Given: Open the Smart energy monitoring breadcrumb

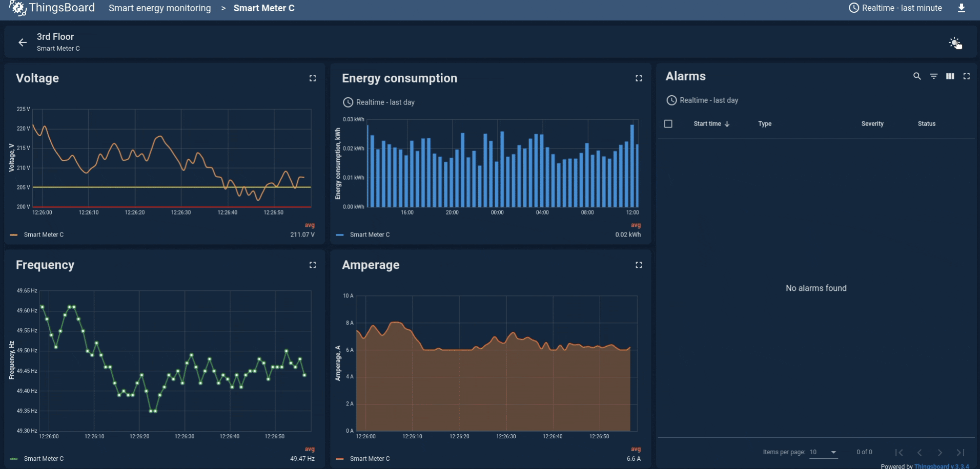Looking at the screenshot, I should coord(159,8).
